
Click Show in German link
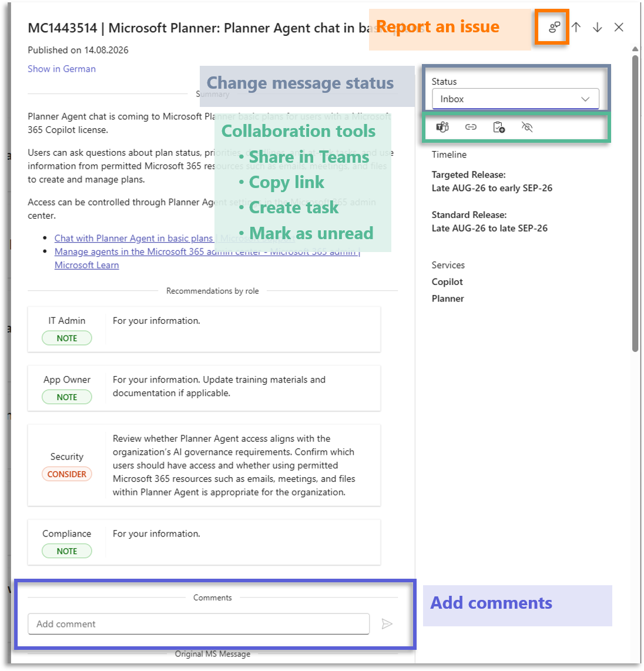click(x=62, y=69)
